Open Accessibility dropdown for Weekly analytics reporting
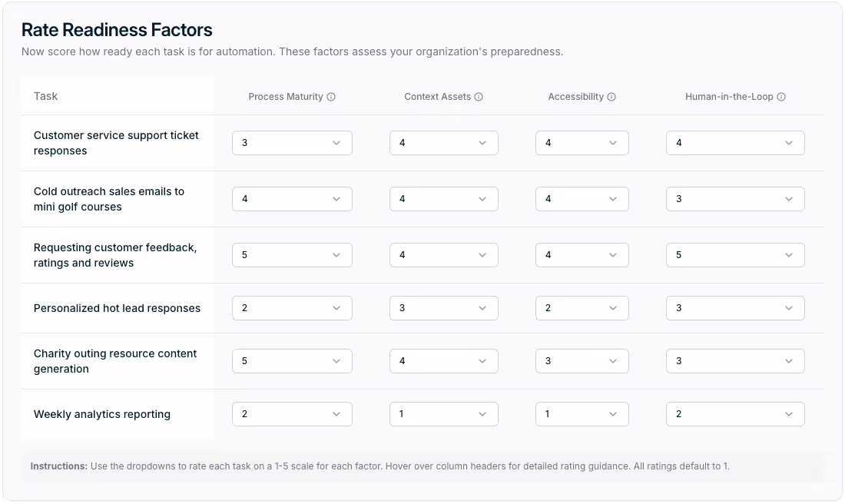Viewport: 845px width, 504px height. point(582,414)
